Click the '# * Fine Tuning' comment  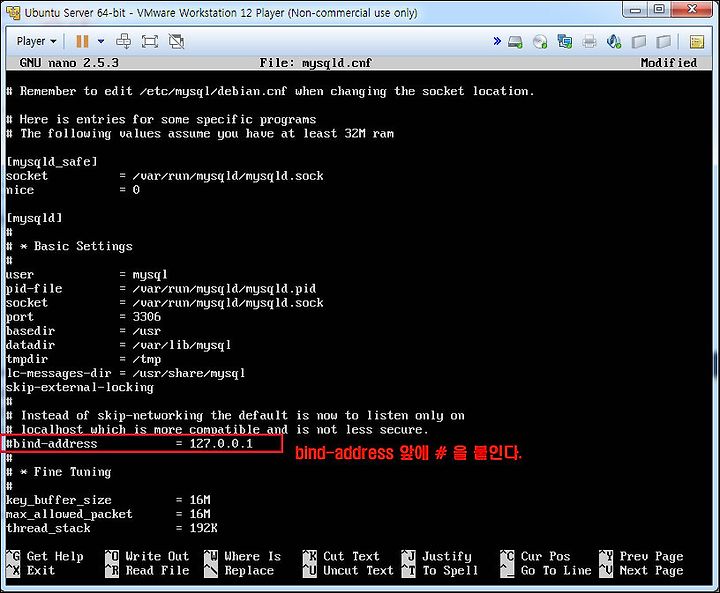[59, 472]
